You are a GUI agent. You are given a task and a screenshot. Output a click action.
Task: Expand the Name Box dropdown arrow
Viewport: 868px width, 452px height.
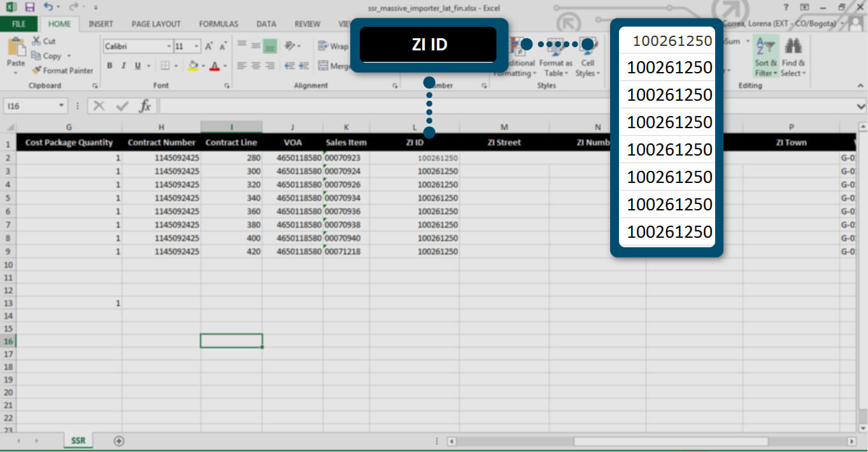click(62, 106)
